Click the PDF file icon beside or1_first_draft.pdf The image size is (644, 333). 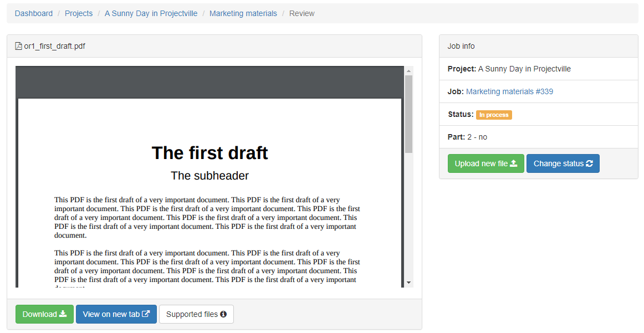click(x=18, y=46)
